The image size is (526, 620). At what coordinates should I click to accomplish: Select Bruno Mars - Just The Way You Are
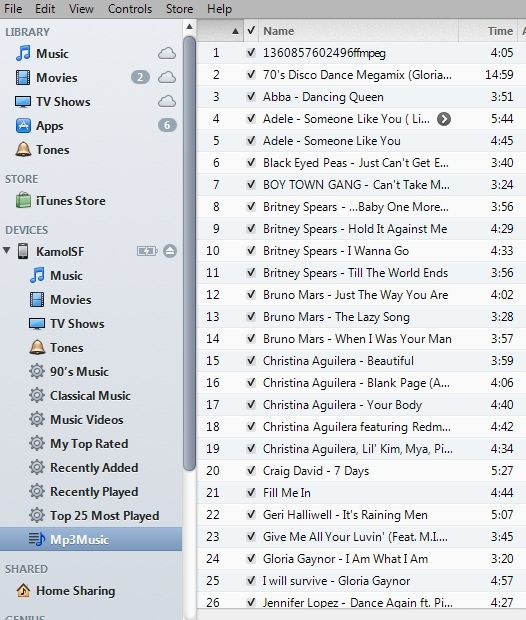[x=355, y=295]
